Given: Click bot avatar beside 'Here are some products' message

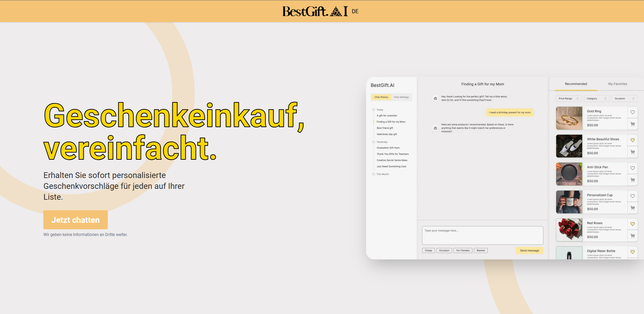Looking at the screenshot, I should (435, 128).
